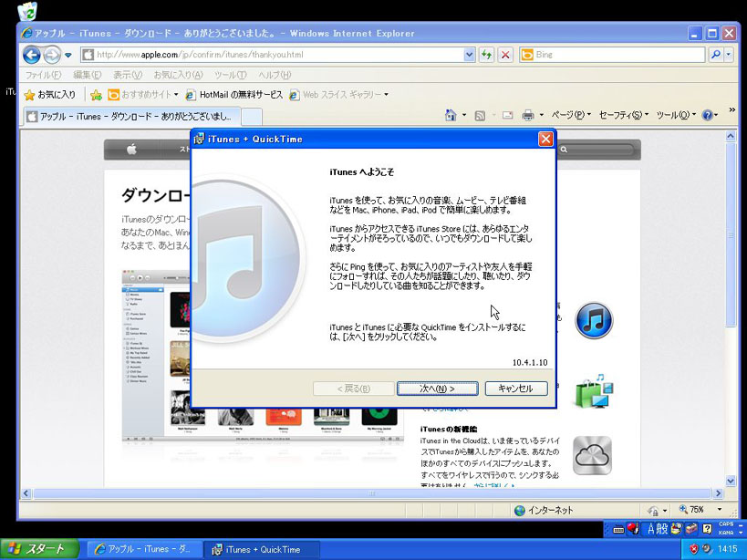Click the red security shield tray icon
The height and width of the screenshot is (560, 747).
pyautogui.click(x=693, y=549)
